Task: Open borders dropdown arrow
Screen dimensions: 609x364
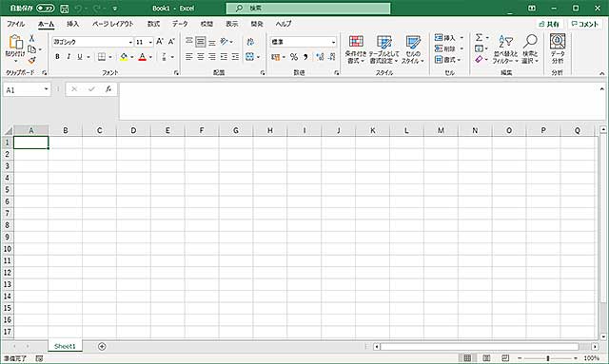Action: click(x=110, y=57)
